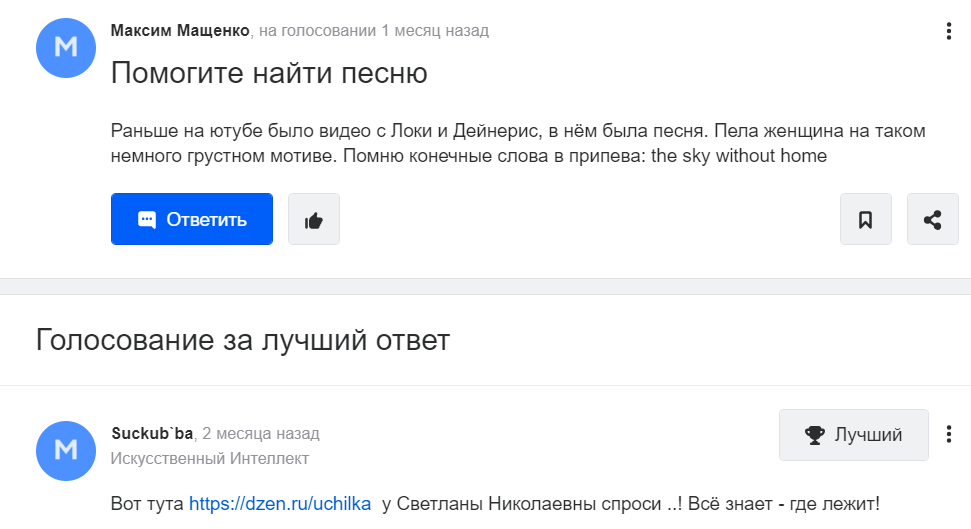Click the Ответить button
The image size is (971, 529).
(192, 219)
